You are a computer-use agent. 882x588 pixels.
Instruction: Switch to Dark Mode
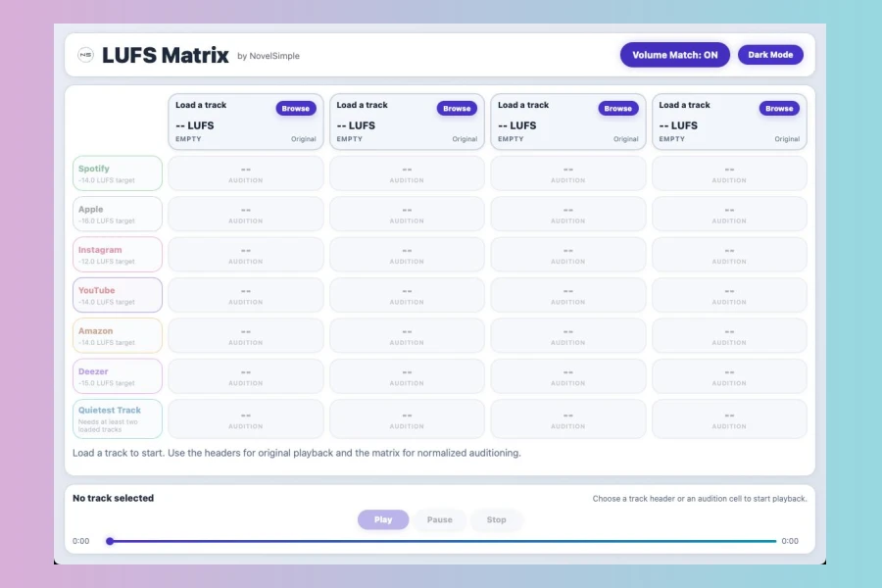pyautogui.click(x=770, y=55)
